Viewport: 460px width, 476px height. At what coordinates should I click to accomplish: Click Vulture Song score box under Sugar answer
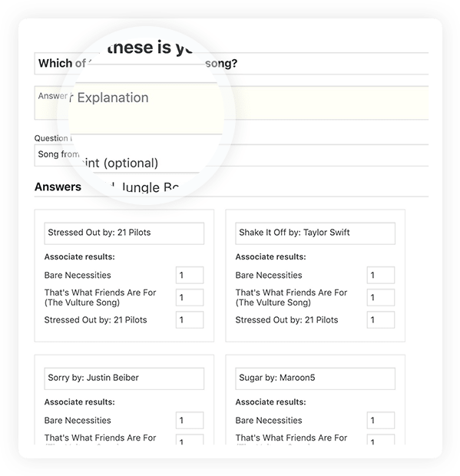(x=381, y=440)
